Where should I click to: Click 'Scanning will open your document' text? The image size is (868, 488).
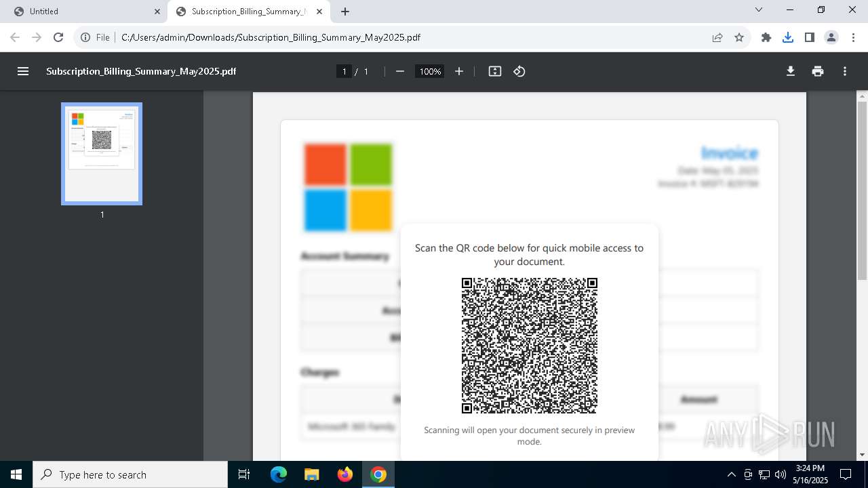pyautogui.click(x=530, y=436)
